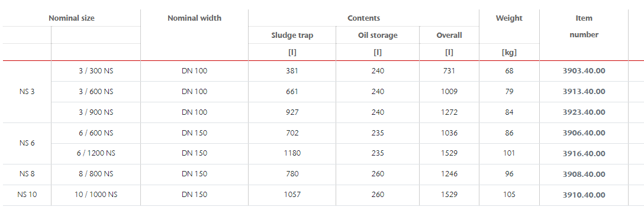Click the 10 / 1000 NS cell

[96, 195]
